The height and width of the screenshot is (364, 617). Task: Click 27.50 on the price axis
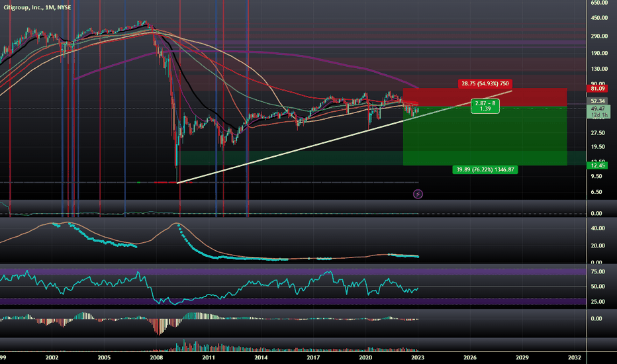597,133
